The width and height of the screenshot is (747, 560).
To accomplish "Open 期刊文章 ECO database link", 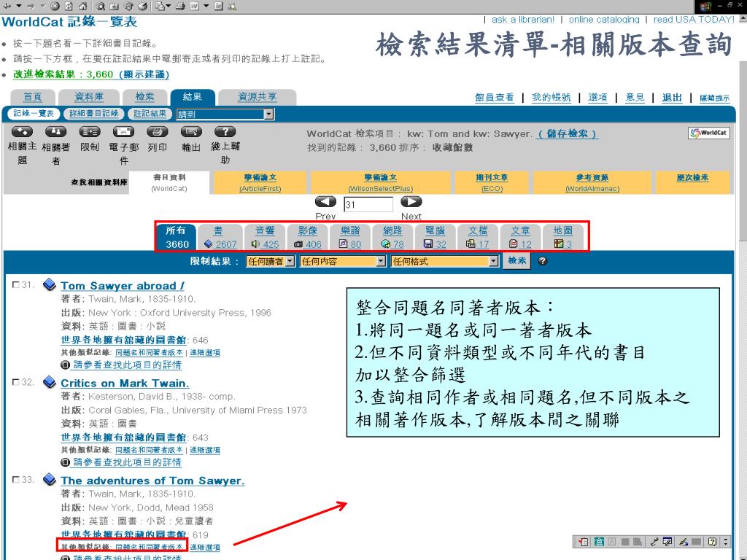I will click(x=492, y=182).
